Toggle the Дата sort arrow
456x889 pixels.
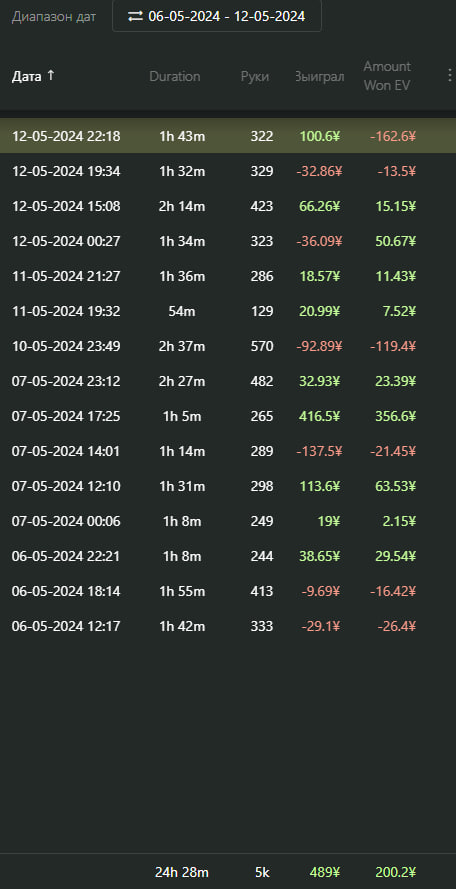click(50, 75)
